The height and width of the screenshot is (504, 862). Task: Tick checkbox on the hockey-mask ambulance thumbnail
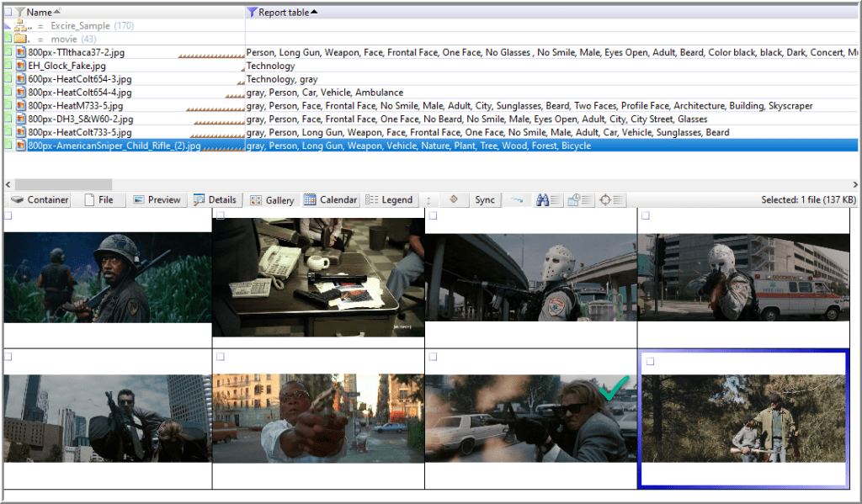point(646,216)
